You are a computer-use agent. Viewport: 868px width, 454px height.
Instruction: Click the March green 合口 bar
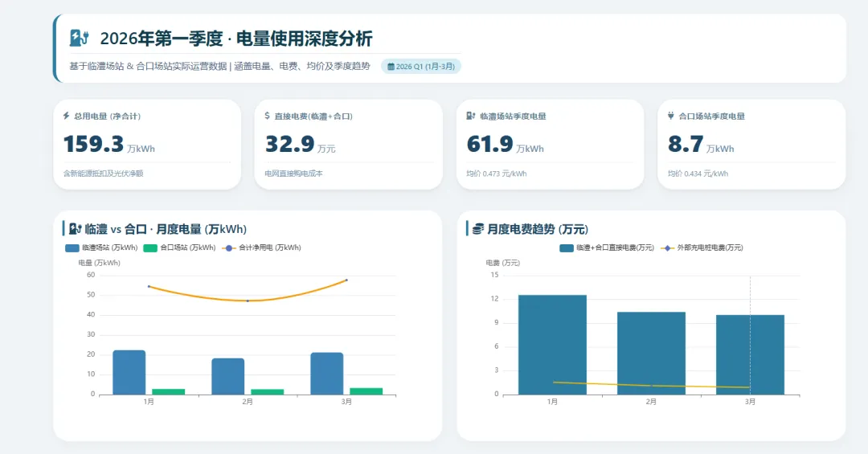[366, 391]
